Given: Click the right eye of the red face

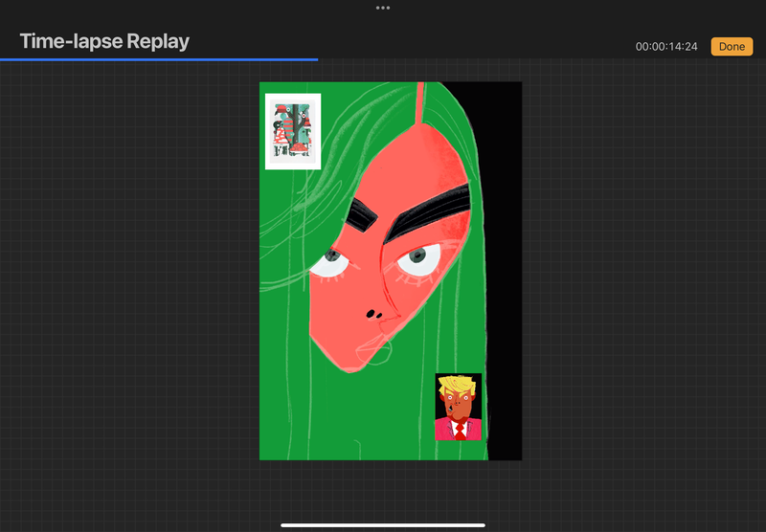Looking at the screenshot, I should tap(419, 256).
